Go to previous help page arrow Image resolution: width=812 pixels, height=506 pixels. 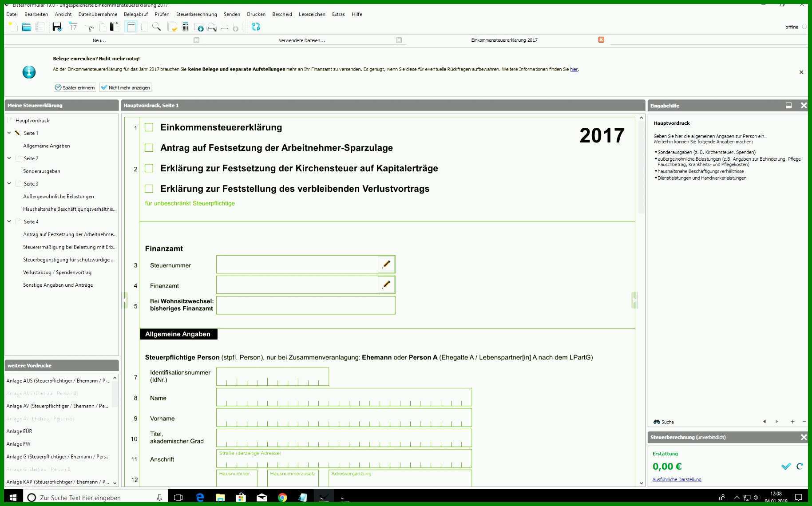pyautogui.click(x=764, y=422)
